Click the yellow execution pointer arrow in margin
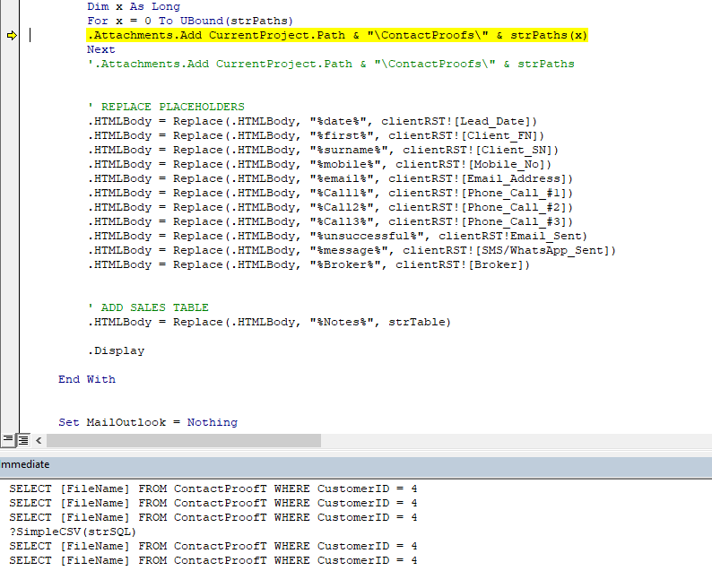 pyautogui.click(x=13, y=36)
